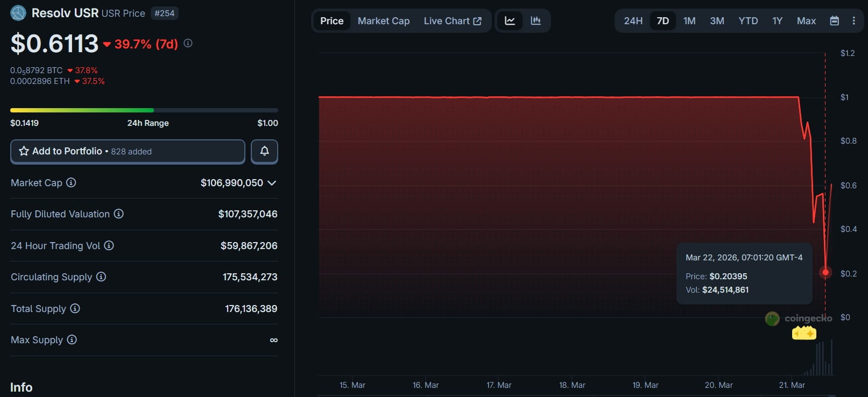Image resolution: width=868 pixels, height=397 pixels.
Task: Click the 176,136,389 total supply value
Action: point(251,309)
